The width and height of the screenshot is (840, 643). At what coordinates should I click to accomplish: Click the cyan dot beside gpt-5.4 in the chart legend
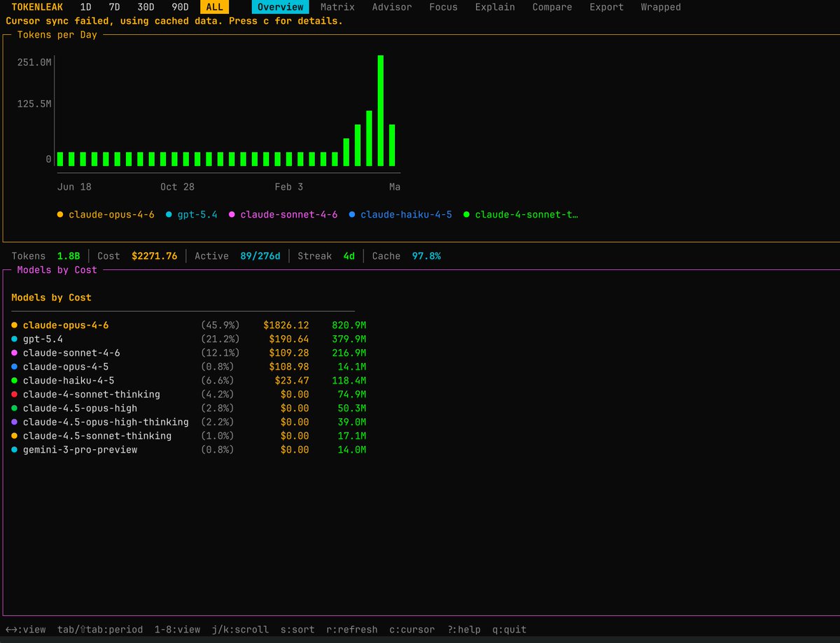pos(169,215)
